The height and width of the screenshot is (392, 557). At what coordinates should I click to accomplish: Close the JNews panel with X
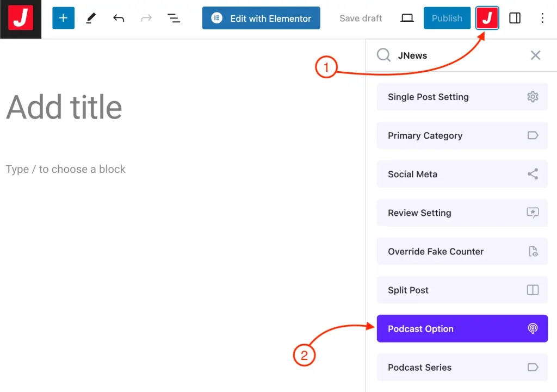[x=535, y=55]
